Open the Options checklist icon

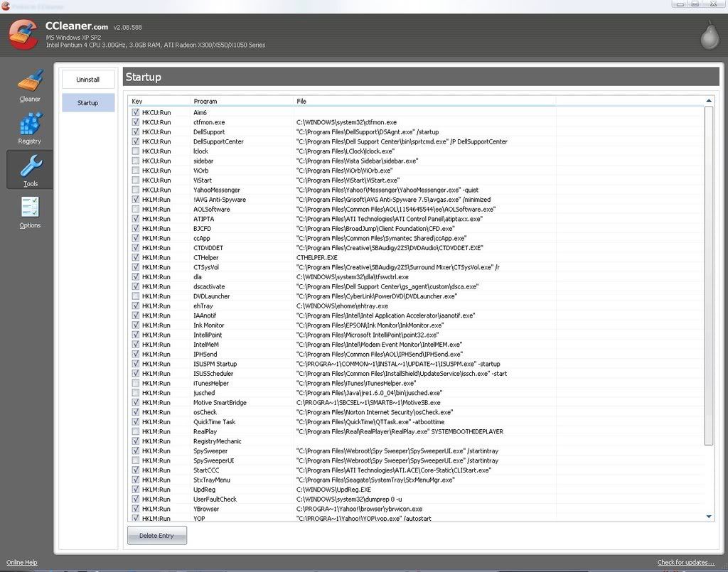point(30,208)
